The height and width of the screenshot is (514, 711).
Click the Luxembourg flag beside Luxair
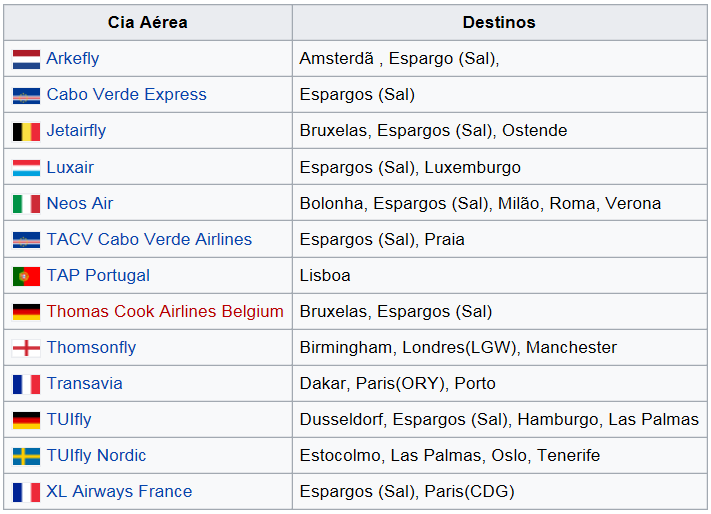tap(26, 168)
